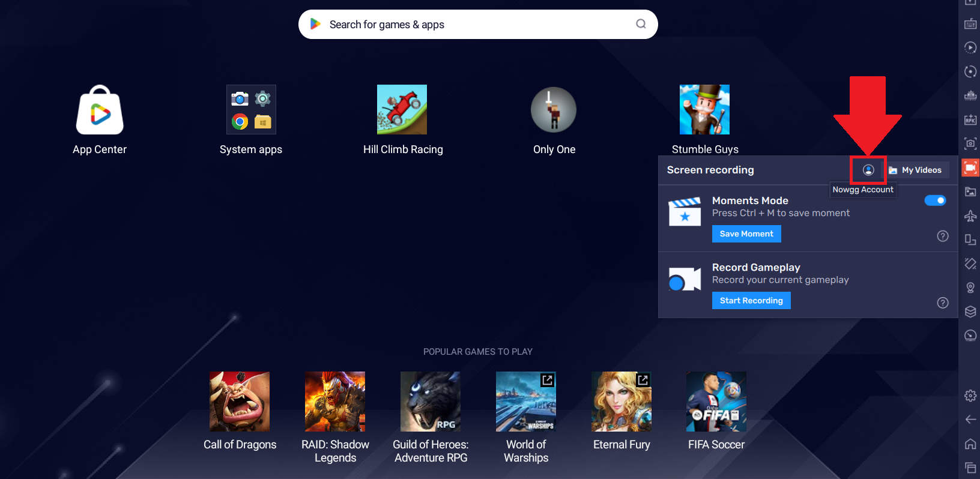Click the airplane mode icon in sidebar
980x479 pixels.
970,216
